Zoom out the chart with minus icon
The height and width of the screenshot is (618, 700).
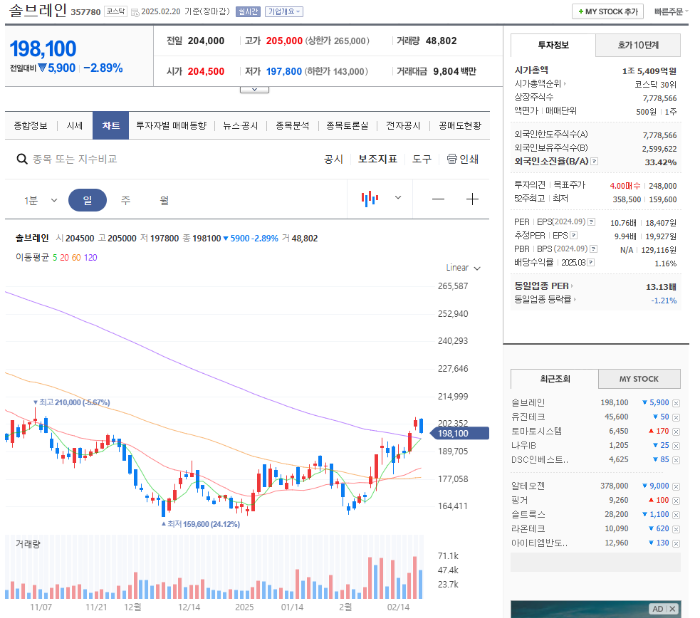coord(438,199)
